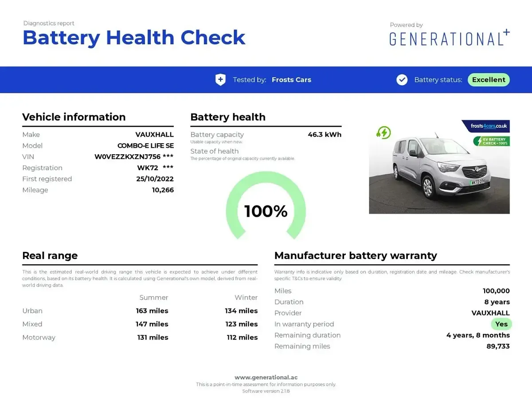Click the Winter column header
This screenshot has width=532, height=399.
(x=246, y=297)
